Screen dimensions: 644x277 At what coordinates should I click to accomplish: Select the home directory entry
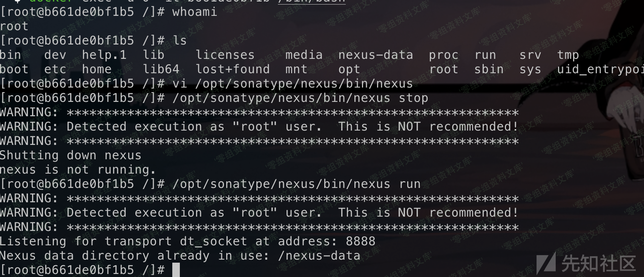(x=97, y=69)
